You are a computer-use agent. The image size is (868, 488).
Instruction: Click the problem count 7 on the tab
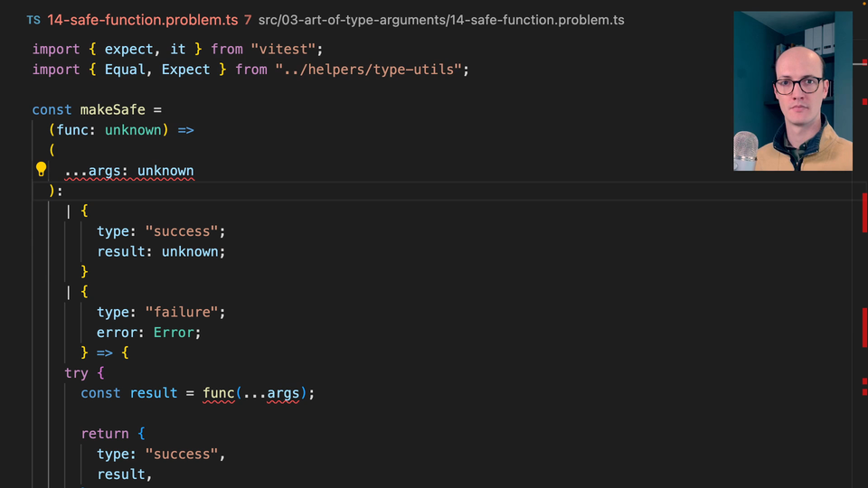(x=248, y=20)
